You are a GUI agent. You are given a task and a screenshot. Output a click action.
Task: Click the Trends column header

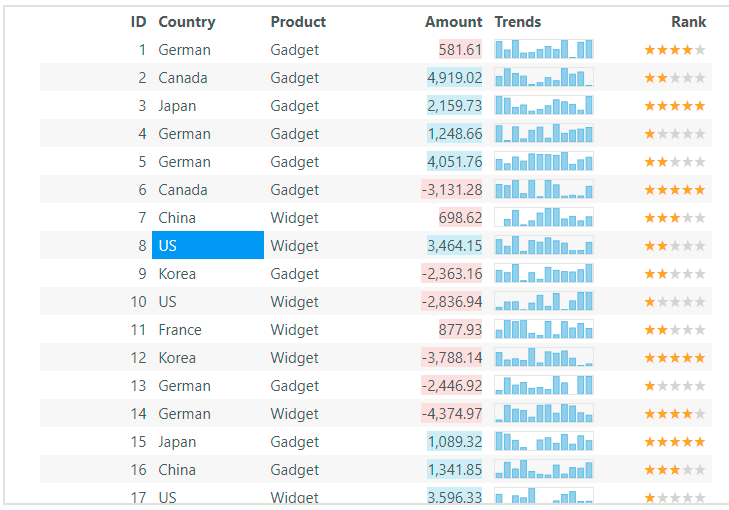pos(518,22)
